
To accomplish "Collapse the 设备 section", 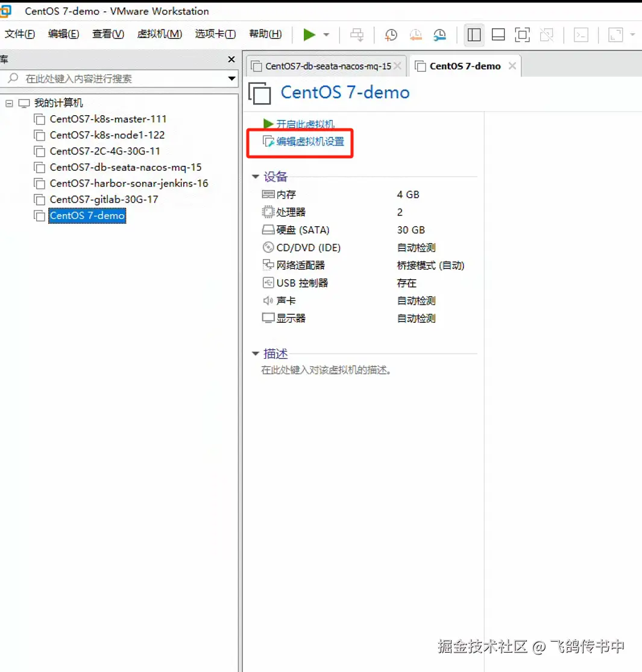I will pyautogui.click(x=256, y=177).
